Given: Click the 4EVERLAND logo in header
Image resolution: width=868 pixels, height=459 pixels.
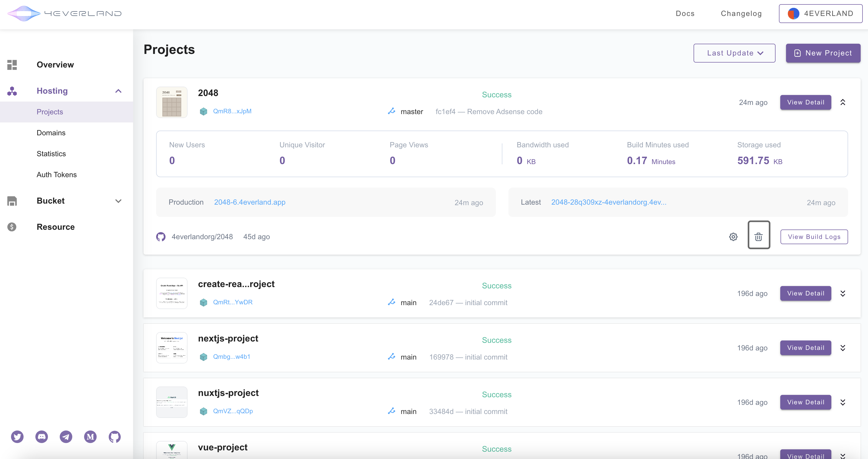Looking at the screenshot, I should [x=64, y=13].
